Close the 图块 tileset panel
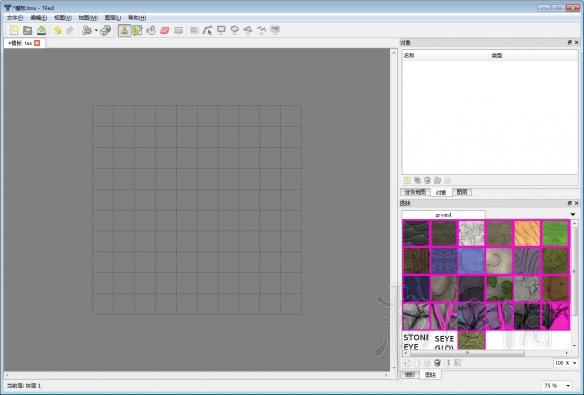The image size is (584, 395). point(577,203)
